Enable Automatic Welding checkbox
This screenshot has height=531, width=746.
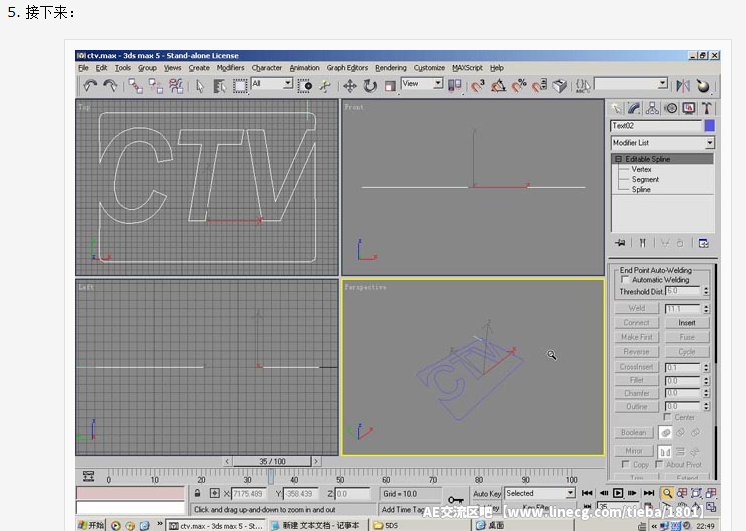click(x=625, y=280)
